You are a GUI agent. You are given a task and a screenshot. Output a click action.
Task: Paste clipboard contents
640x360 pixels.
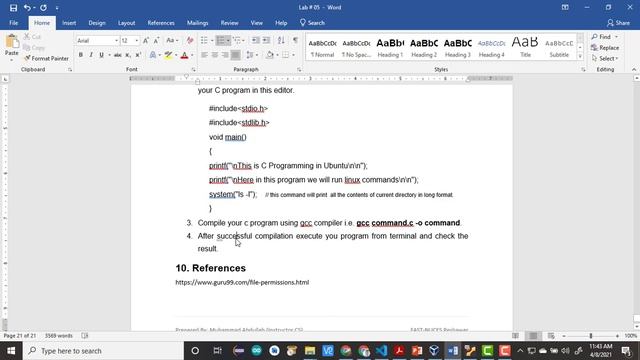pos(12,45)
